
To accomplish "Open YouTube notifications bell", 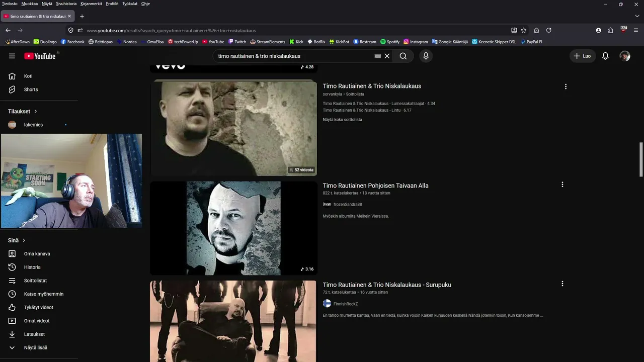I will (605, 56).
